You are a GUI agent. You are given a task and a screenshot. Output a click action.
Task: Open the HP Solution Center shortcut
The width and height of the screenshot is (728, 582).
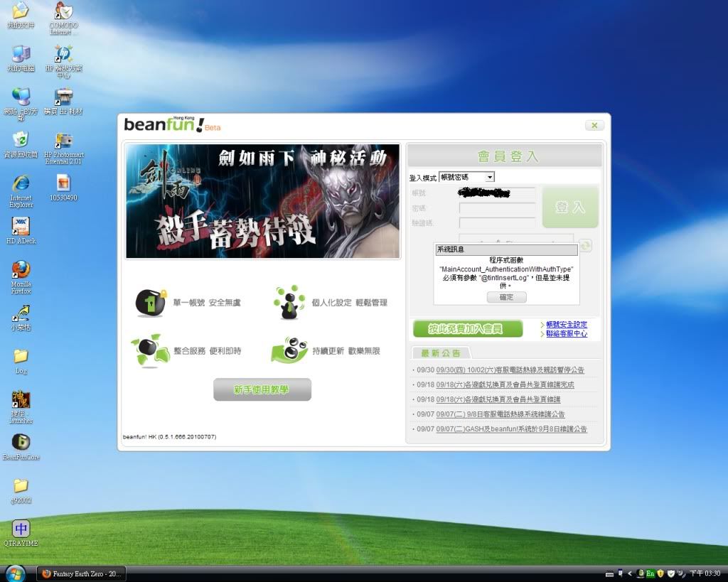click(x=63, y=61)
